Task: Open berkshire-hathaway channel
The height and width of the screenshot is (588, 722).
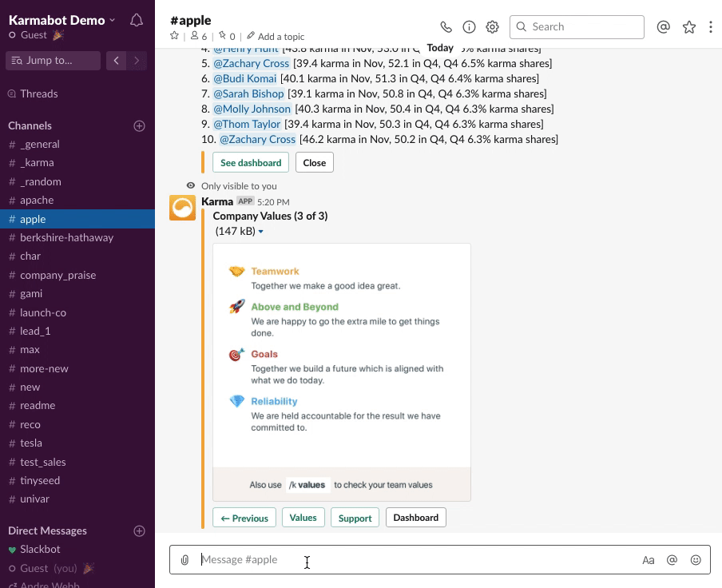Action: 77,237
